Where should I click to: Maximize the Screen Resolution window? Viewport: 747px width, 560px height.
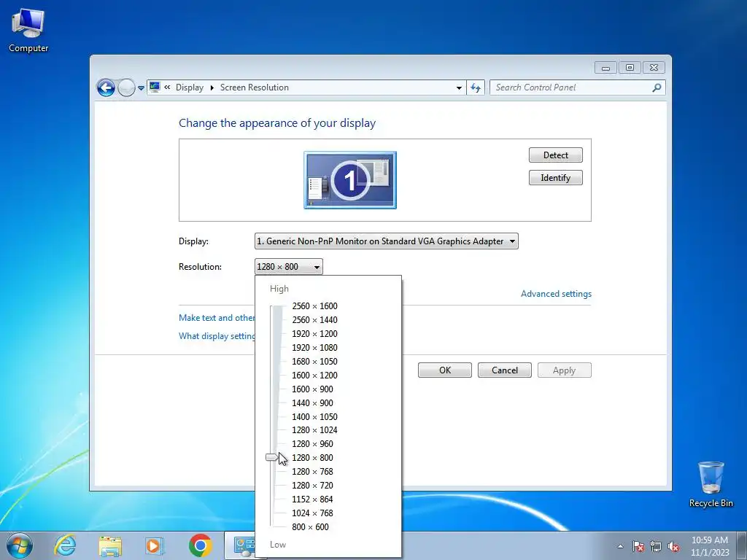click(630, 68)
